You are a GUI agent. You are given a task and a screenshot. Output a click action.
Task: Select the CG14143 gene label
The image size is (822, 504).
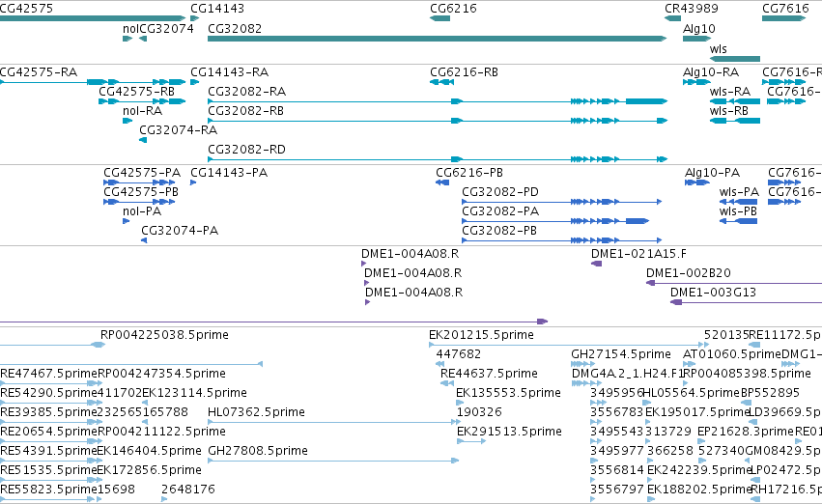(x=217, y=9)
